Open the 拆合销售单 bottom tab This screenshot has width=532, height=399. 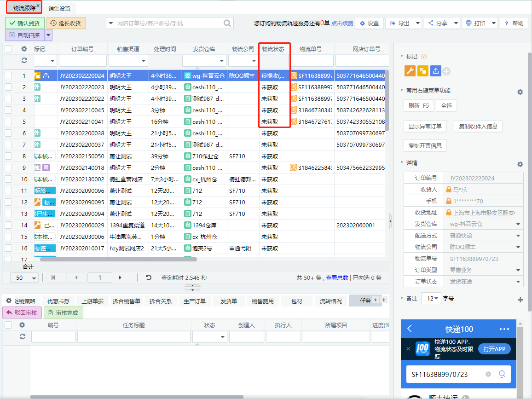(x=127, y=301)
